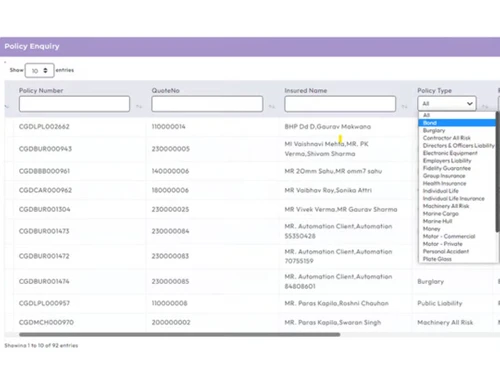Click insured name MR Vaibhav Roy,Sonika Attri
This screenshot has height=375, width=500.
328,190
